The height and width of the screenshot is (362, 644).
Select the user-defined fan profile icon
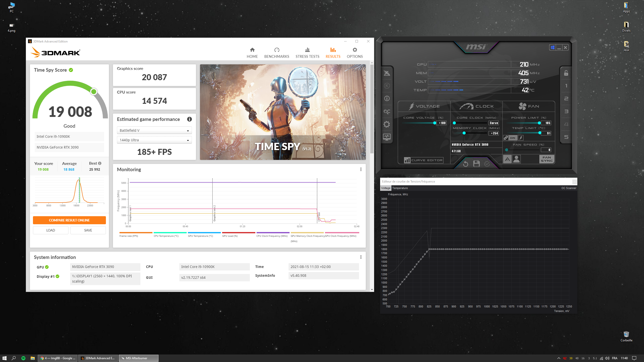516,159
